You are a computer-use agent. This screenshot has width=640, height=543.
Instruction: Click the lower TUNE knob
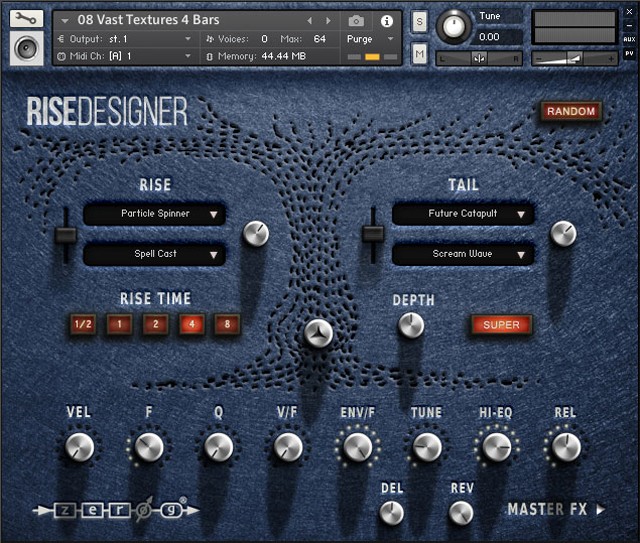click(427, 447)
